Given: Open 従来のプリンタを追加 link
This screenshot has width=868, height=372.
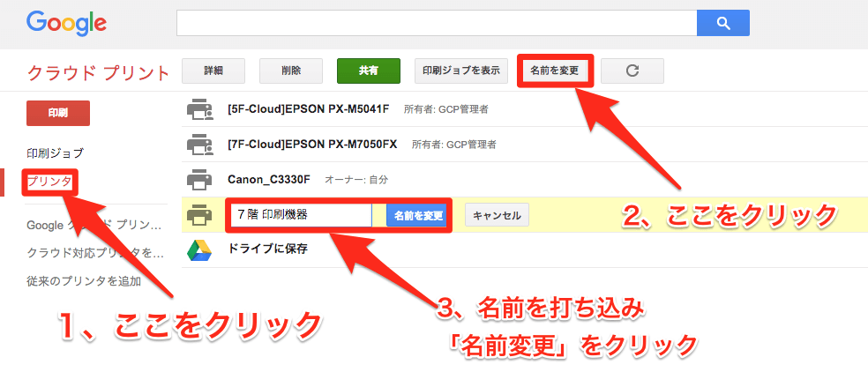Looking at the screenshot, I should tap(84, 281).
